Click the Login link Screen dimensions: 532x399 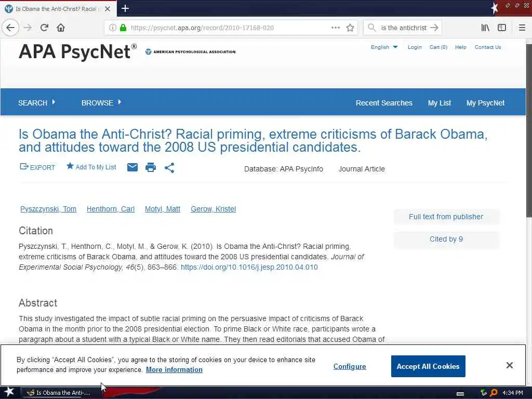[415, 47]
